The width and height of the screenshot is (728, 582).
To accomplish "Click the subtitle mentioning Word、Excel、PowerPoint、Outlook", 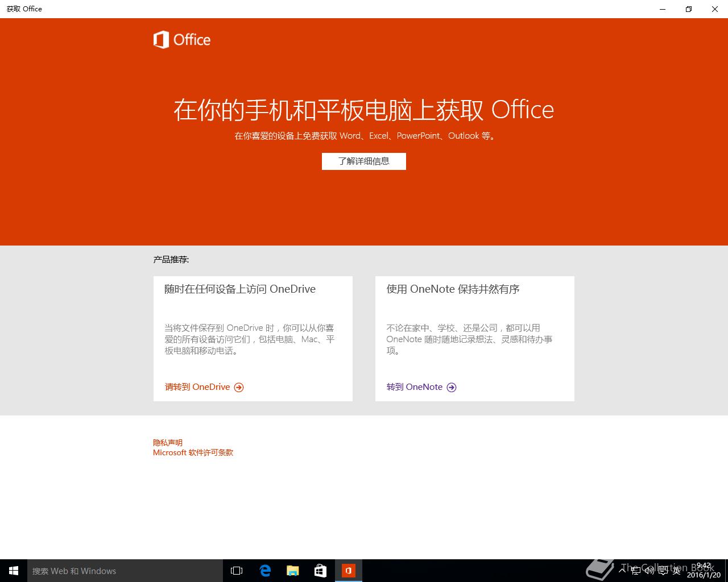I will (x=364, y=136).
